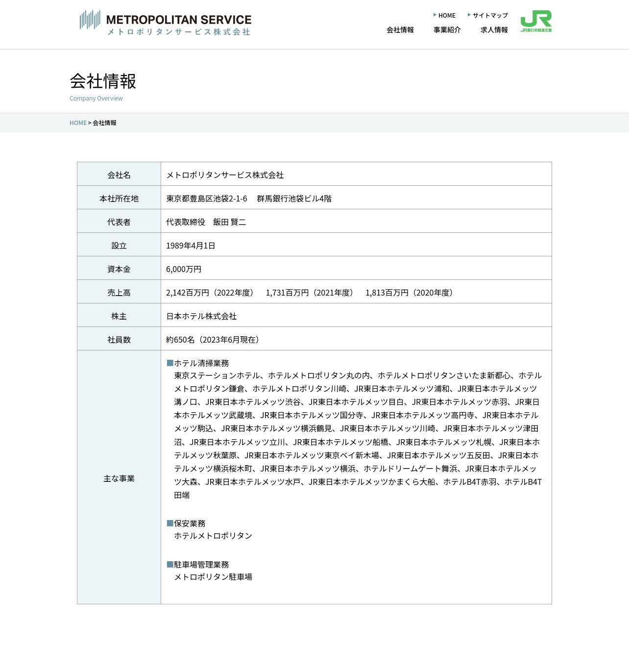Select employee count 約650名（2023年6月現在）
629x672 pixels.
click(x=215, y=340)
